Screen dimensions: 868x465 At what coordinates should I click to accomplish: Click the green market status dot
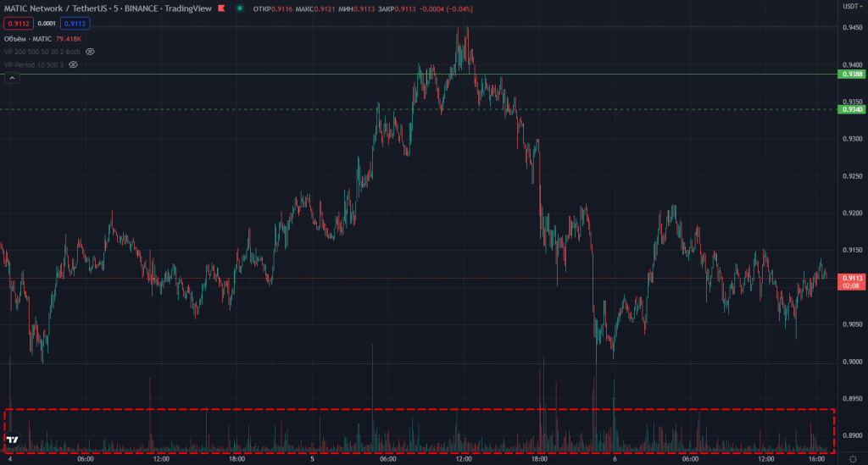coord(240,8)
